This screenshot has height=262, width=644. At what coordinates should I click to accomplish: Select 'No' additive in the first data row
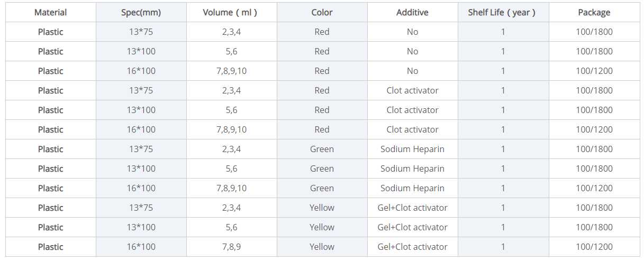point(412,32)
